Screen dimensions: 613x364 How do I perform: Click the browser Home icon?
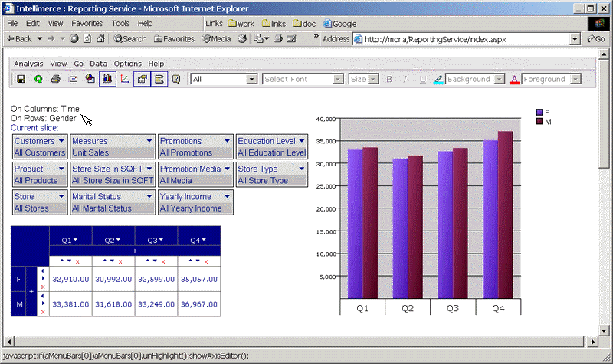101,39
